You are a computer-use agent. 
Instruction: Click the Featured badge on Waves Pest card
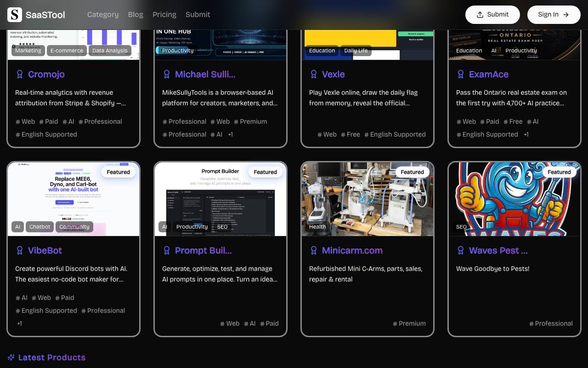560,172
